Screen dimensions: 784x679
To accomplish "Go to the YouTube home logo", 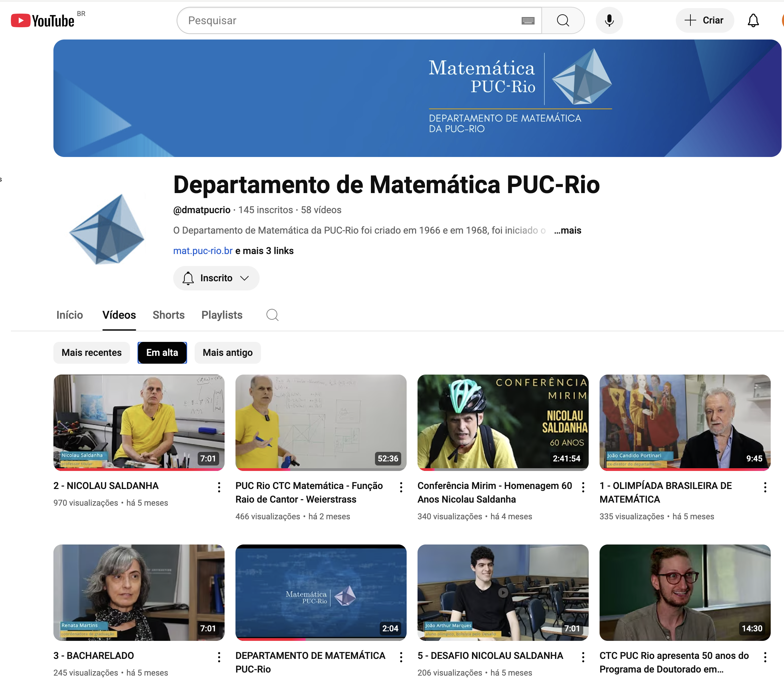I will coord(43,20).
